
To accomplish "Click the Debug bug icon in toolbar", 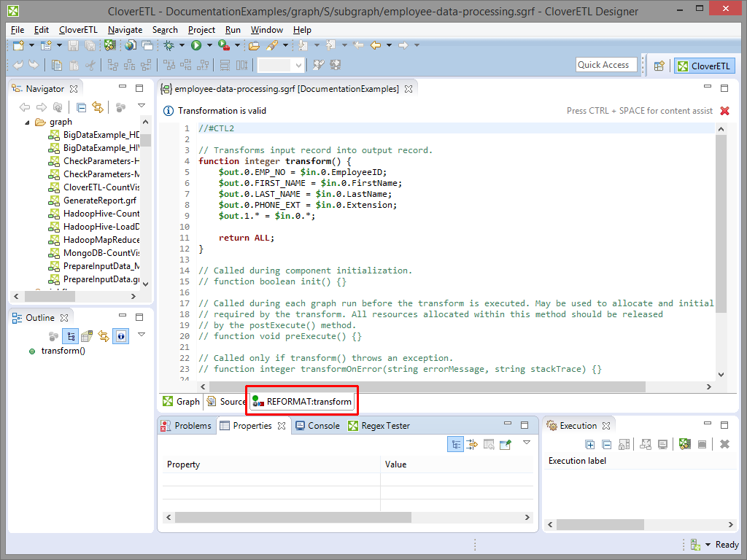I will tap(169, 45).
